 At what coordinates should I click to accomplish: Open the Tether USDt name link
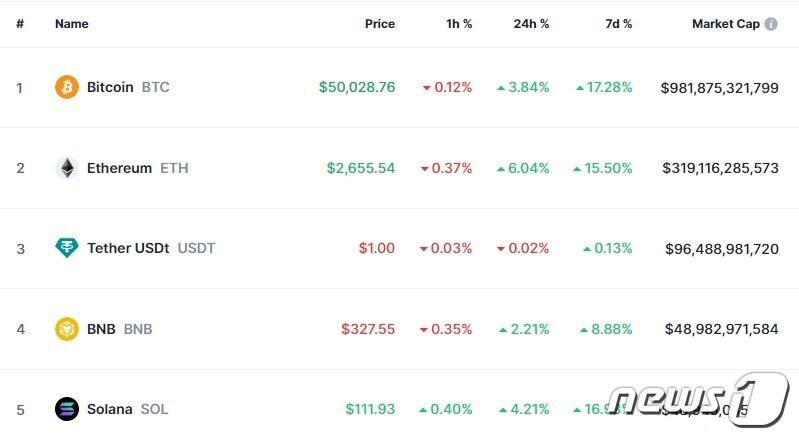pyautogui.click(x=128, y=248)
